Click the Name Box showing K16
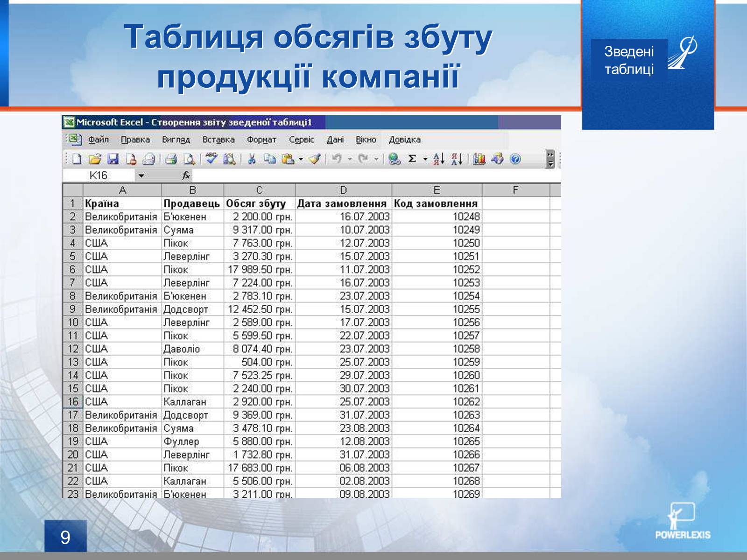This screenshot has height=560, width=747. tap(99, 176)
